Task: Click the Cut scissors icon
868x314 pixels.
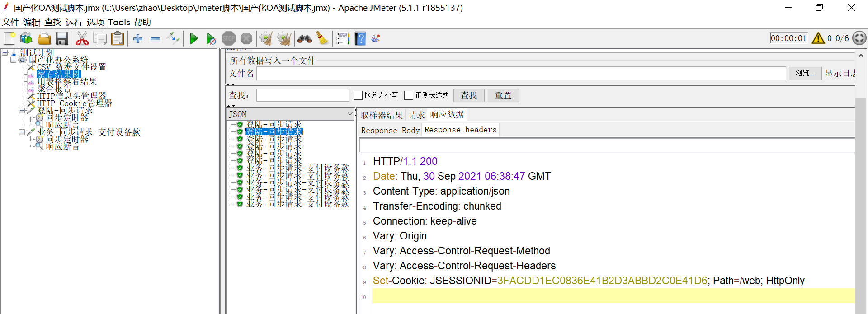Action: pos(82,39)
